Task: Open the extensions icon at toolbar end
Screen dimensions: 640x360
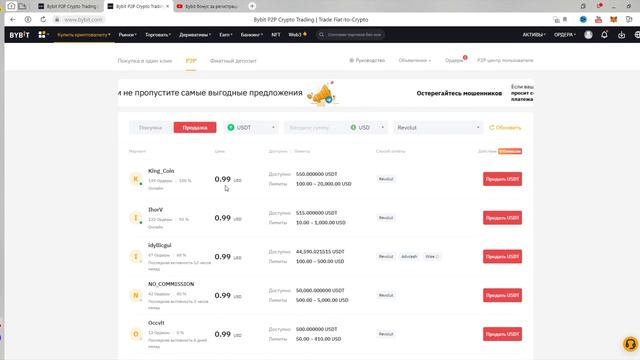Action: click(x=629, y=19)
